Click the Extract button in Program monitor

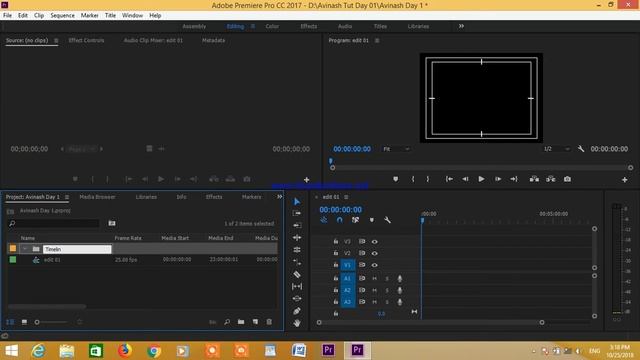[x=551, y=179]
